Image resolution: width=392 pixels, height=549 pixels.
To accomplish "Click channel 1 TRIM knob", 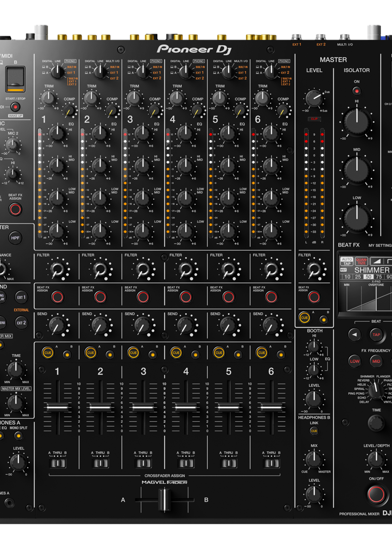I will click(x=49, y=98).
